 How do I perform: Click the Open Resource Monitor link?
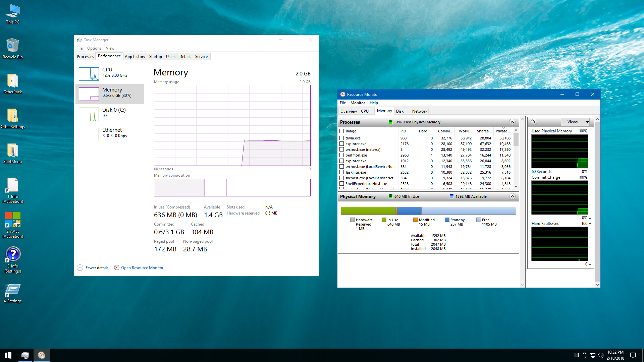(142, 268)
